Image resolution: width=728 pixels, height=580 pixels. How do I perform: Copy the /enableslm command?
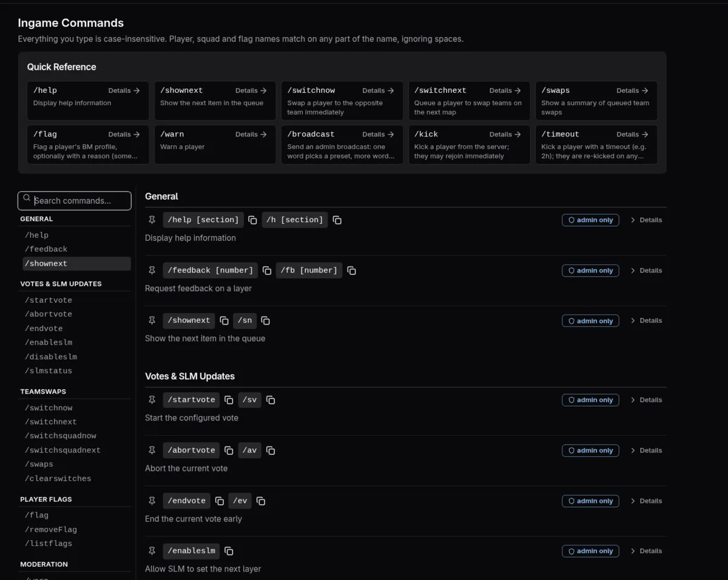tap(229, 551)
